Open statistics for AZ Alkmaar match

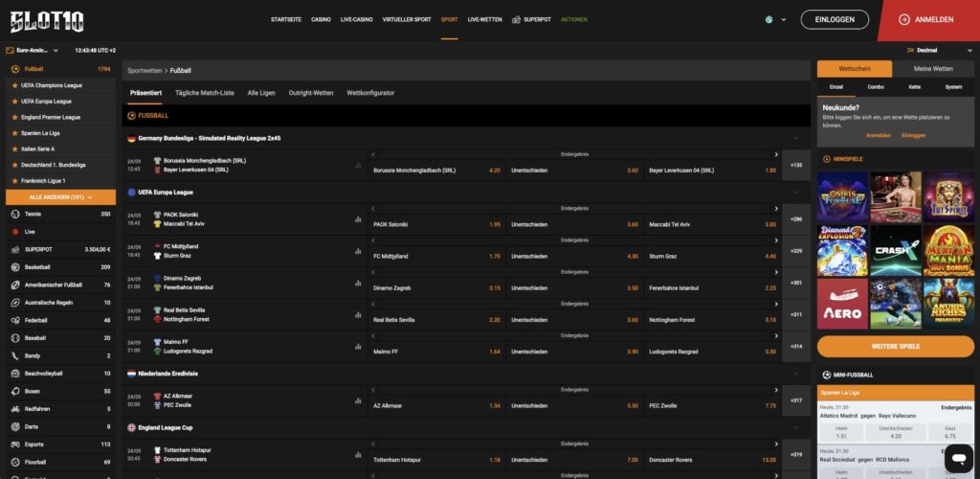[358, 400]
